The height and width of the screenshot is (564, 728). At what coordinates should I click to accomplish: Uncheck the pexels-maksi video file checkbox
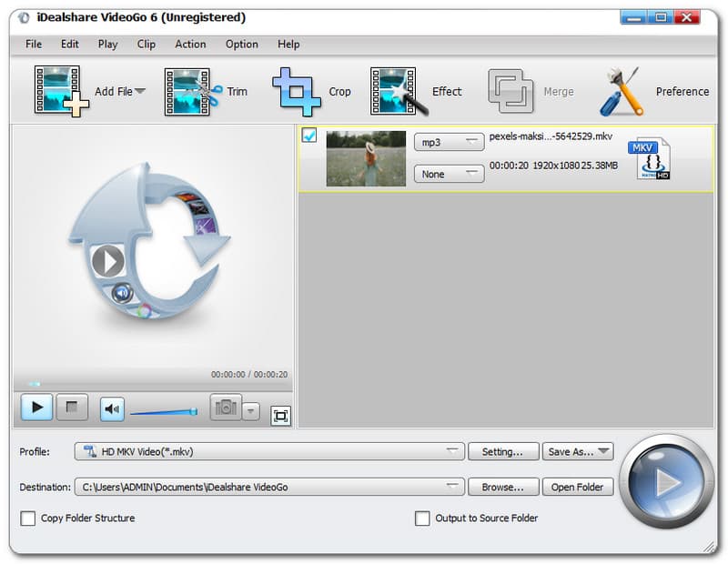pos(309,136)
